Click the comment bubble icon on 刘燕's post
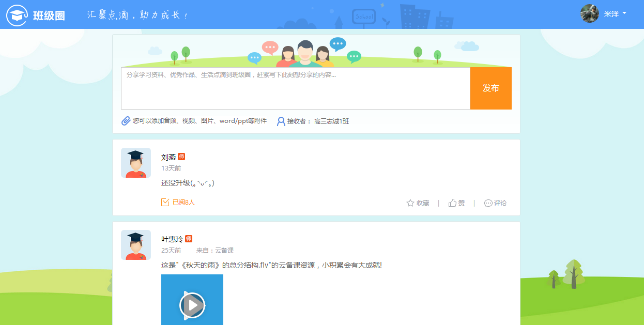Viewport: 644px width, 325px height. pos(488,203)
